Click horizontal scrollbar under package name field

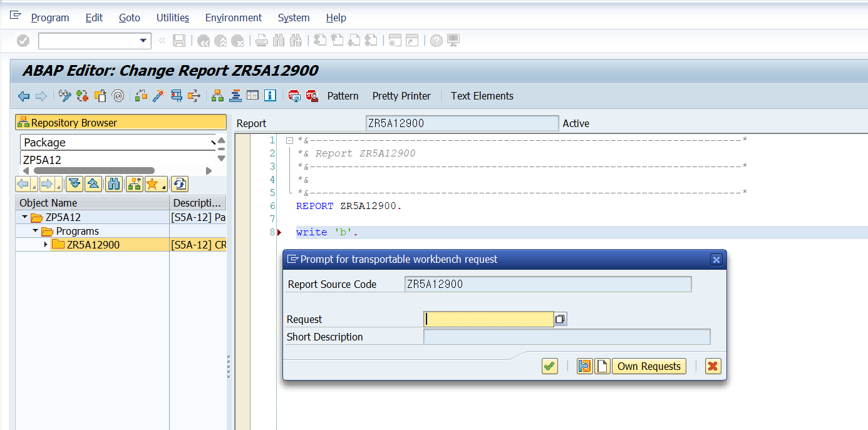click(x=94, y=171)
